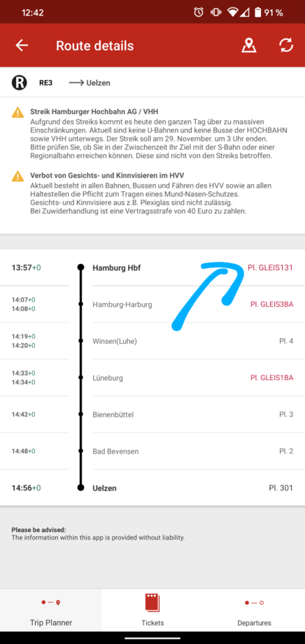Tap the regional train R icon
305x644 pixels.
[x=19, y=83]
